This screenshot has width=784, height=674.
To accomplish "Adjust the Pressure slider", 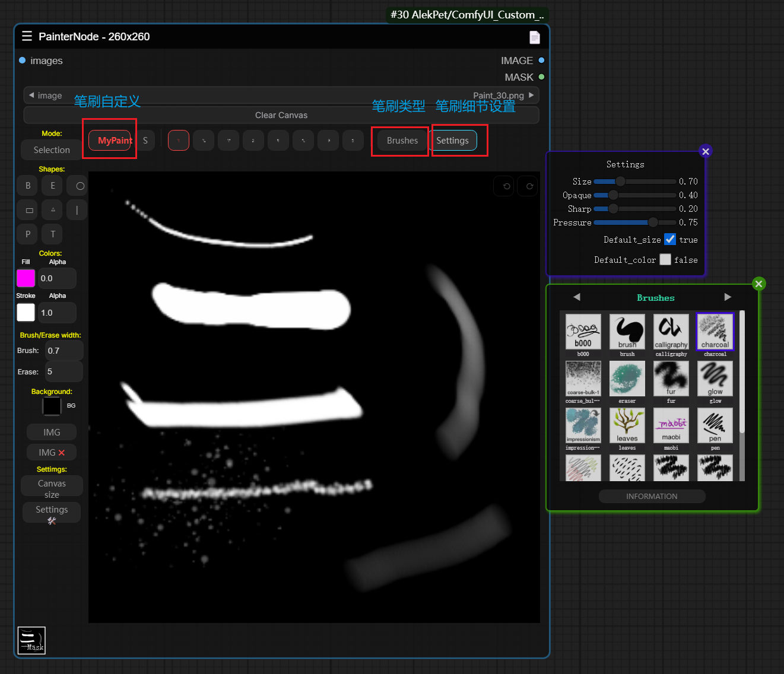I will (653, 222).
